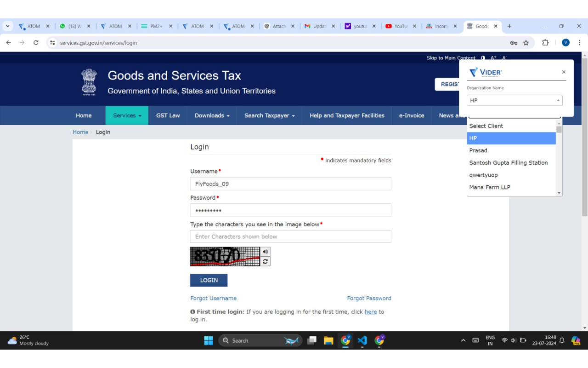Image resolution: width=588 pixels, height=368 pixels.
Task: Open Visual Studio Code from taskbar
Action: click(362, 340)
